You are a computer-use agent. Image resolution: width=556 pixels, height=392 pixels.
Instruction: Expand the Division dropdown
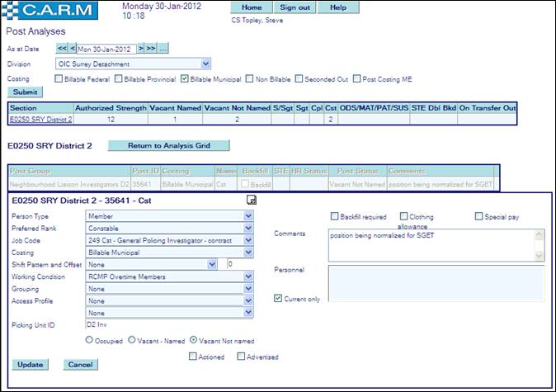point(205,64)
